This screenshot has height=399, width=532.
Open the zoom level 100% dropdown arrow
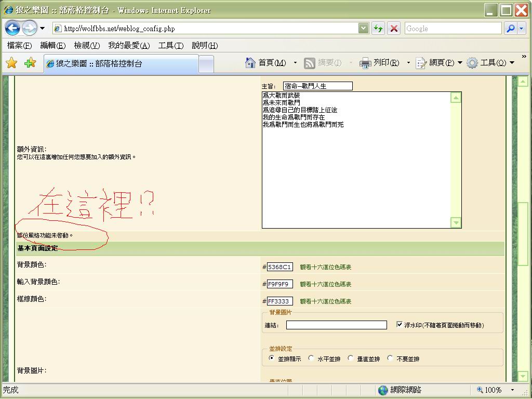pyautogui.click(x=512, y=390)
